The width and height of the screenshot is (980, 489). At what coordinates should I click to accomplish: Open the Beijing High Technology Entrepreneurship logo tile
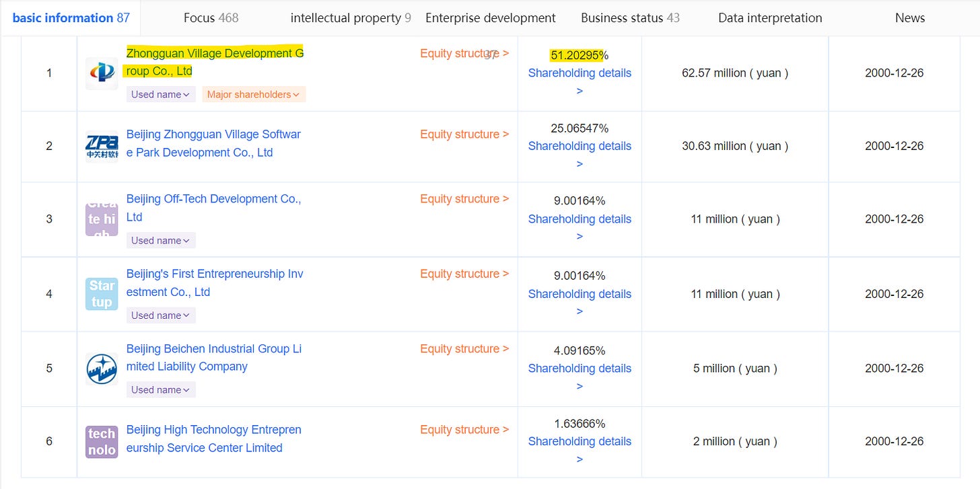(x=102, y=442)
